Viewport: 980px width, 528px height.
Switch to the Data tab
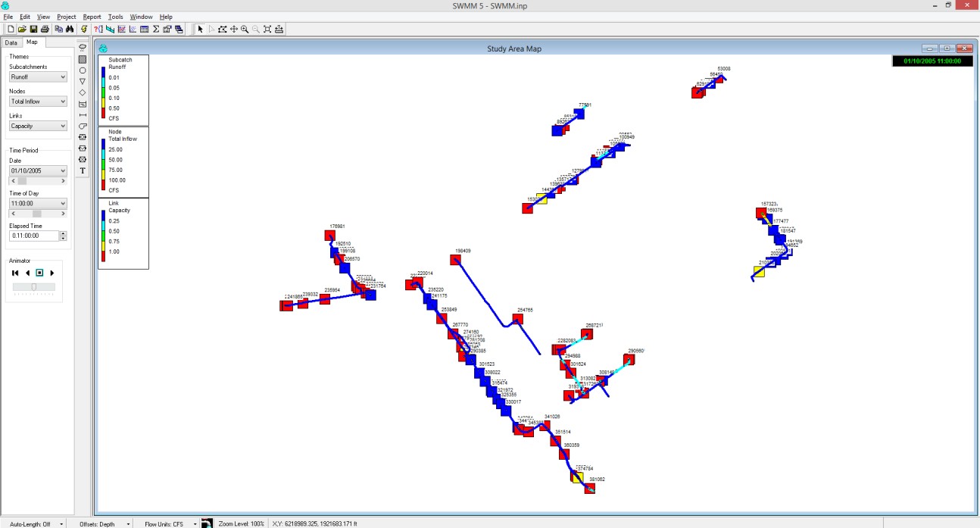pyautogui.click(x=11, y=42)
